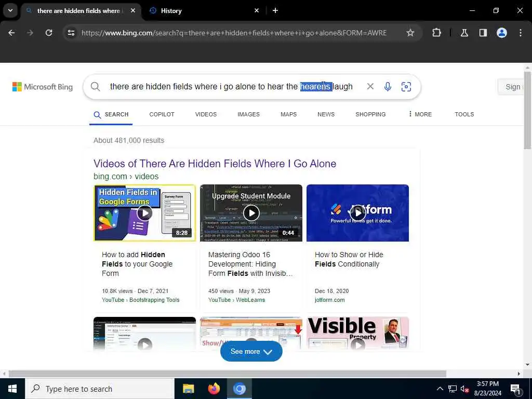Play the Upgrade Student Module video

[251, 213]
